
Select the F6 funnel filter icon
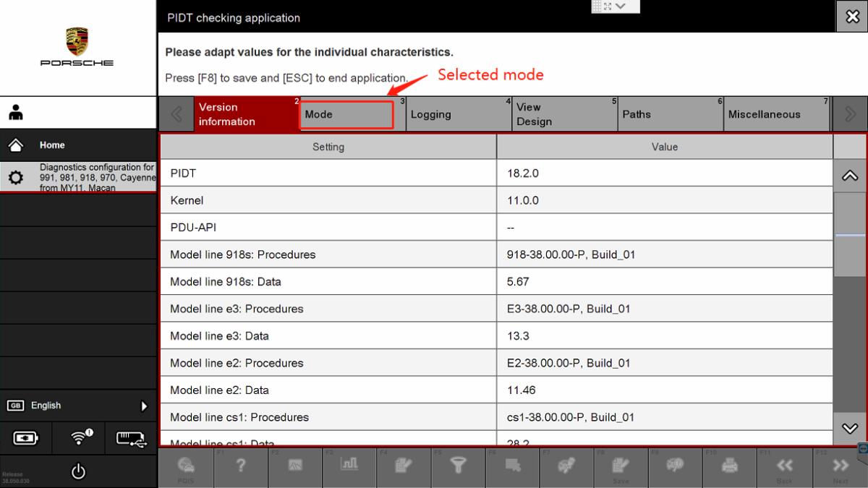pos(458,466)
